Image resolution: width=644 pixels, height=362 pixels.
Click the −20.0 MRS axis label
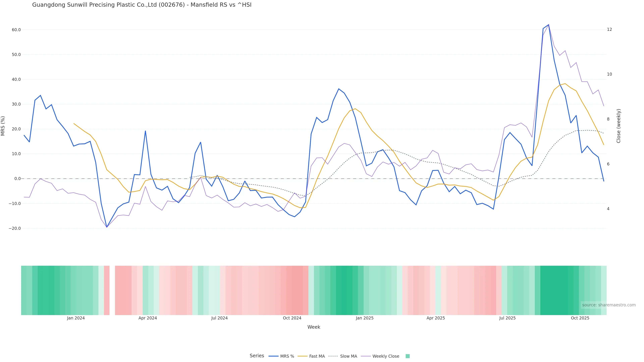click(15, 228)
